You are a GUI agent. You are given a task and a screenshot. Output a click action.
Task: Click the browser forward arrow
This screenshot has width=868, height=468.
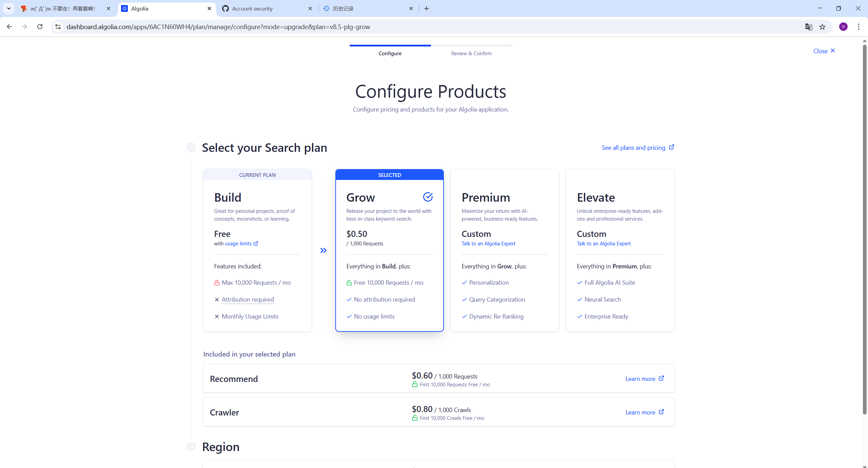(x=24, y=27)
